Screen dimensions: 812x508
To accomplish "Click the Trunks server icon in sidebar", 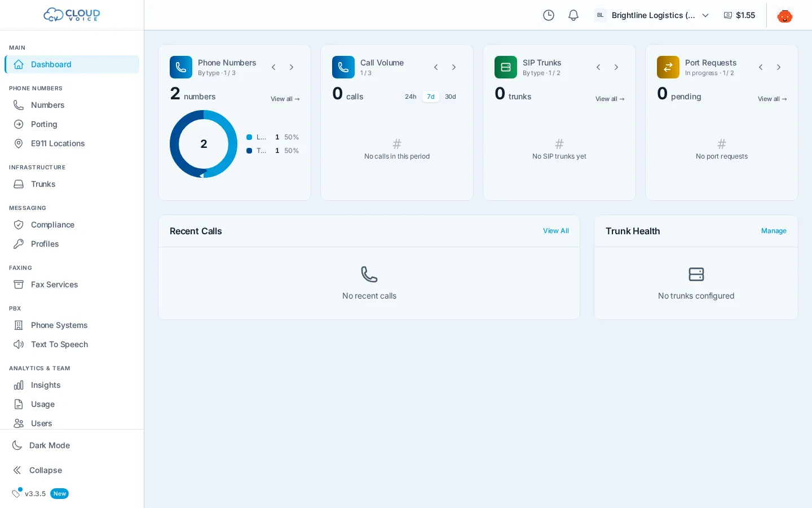I will (x=19, y=184).
